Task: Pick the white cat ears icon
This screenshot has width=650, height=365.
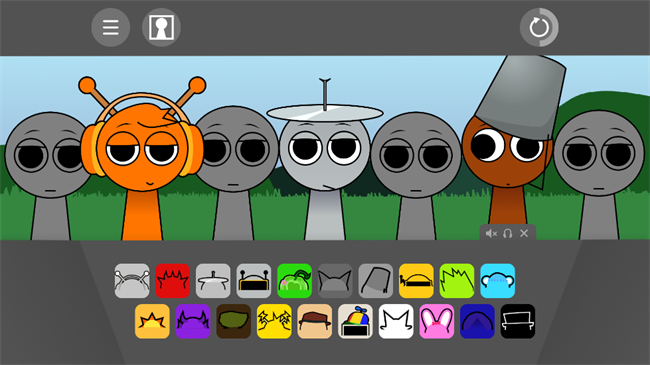Action: [396, 321]
